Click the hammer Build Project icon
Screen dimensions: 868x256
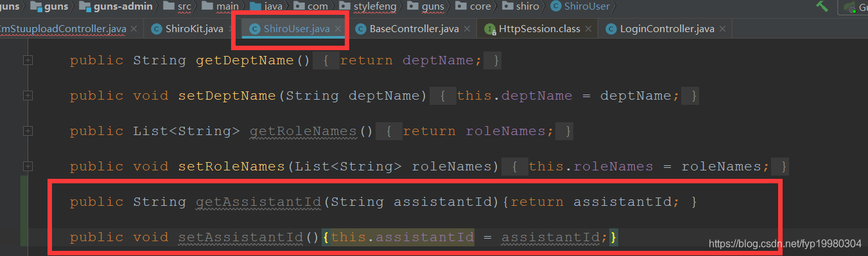tap(822, 6)
